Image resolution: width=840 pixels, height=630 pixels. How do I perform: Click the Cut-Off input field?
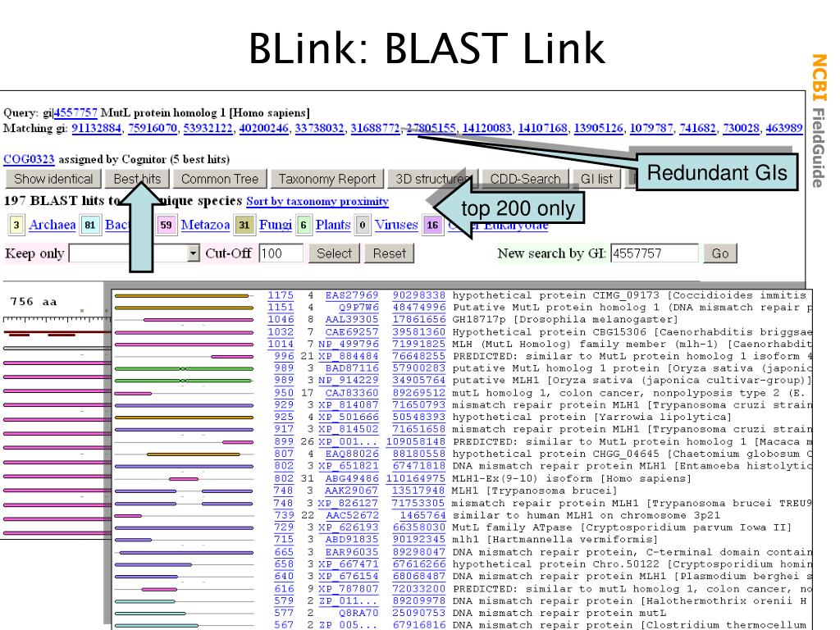[x=281, y=253]
